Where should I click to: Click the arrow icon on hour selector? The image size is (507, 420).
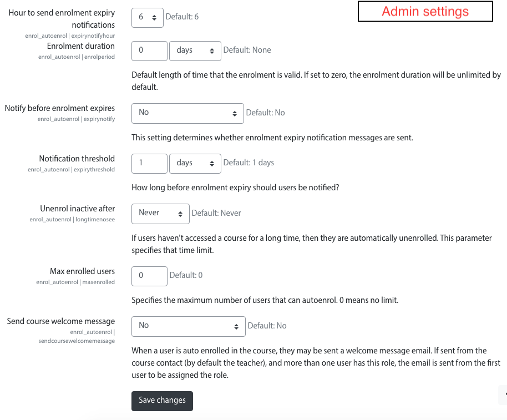[154, 18]
